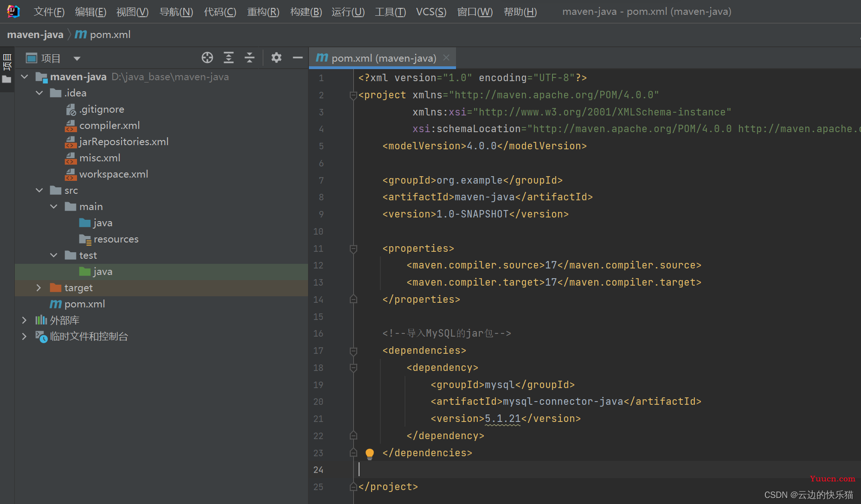Close the pom.xml editor tab
This screenshot has width=861, height=504.
click(446, 57)
